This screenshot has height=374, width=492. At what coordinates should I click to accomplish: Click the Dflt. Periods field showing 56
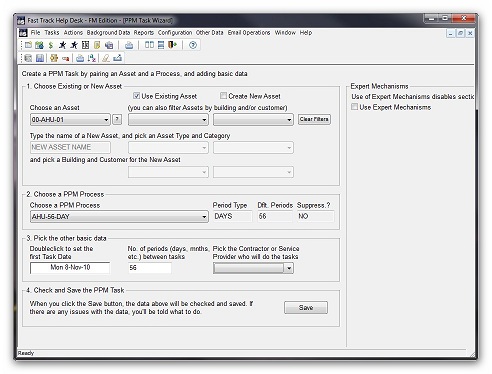coord(275,216)
